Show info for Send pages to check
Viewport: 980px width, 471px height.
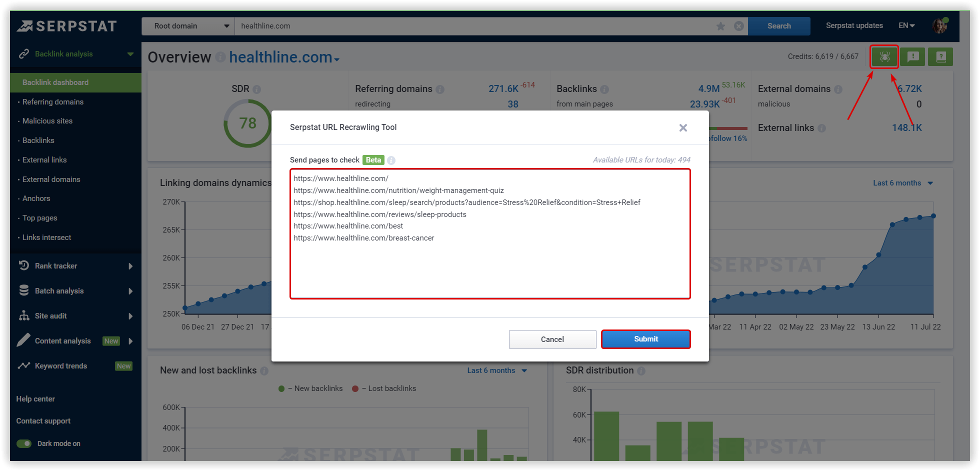[391, 160]
